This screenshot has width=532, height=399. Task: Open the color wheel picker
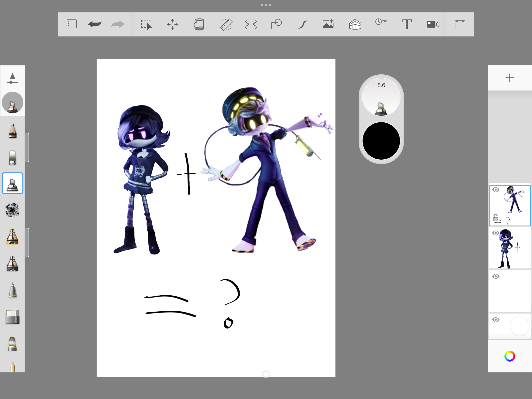(x=510, y=356)
